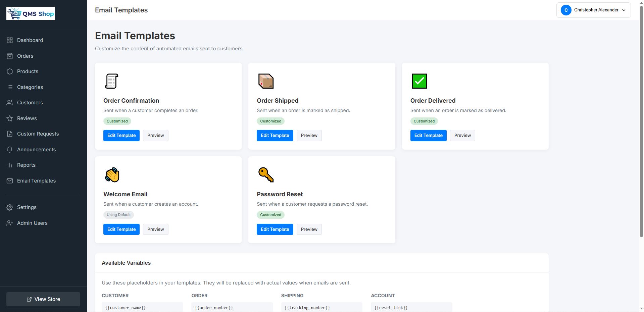Click the Order Shipped package icon
The image size is (644, 312).
(x=266, y=81)
